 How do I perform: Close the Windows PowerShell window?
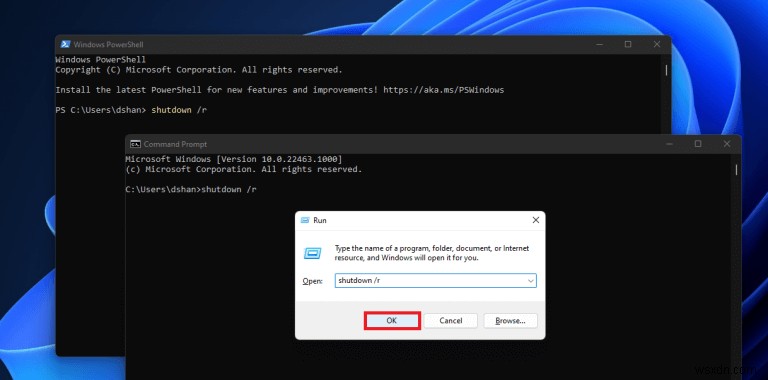(x=657, y=45)
